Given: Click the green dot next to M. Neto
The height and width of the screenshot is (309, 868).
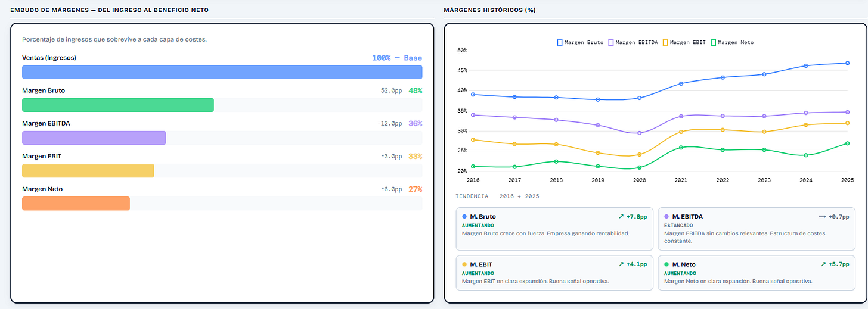Looking at the screenshot, I should 666,264.
